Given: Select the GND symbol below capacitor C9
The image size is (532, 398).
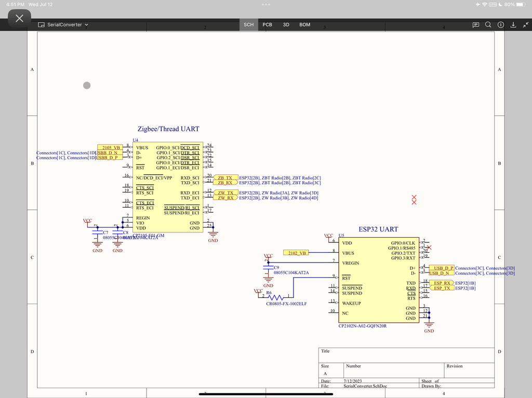Looking at the screenshot, I should click(x=268, y=282).
